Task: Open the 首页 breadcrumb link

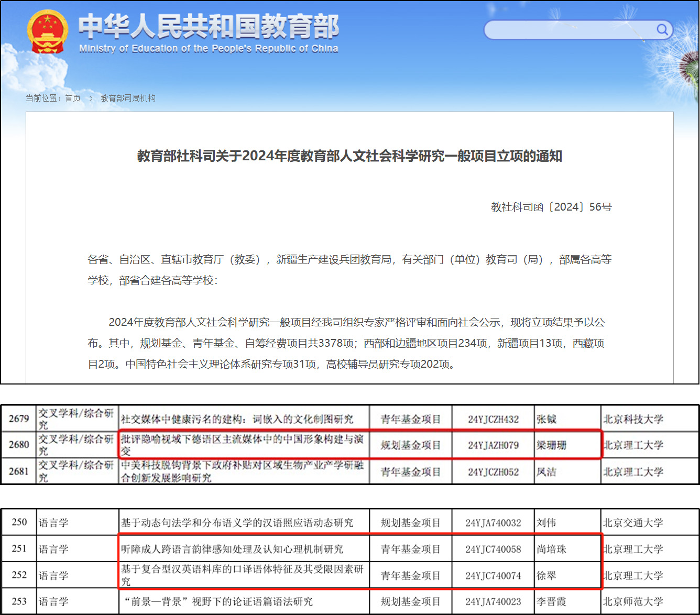Action: tap(73, 98)
